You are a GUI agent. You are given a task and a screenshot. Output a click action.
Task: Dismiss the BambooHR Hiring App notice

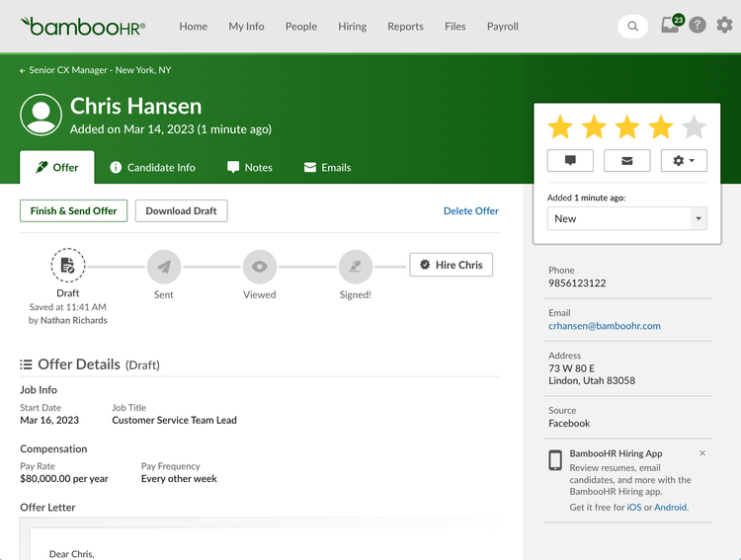[702, 453]
